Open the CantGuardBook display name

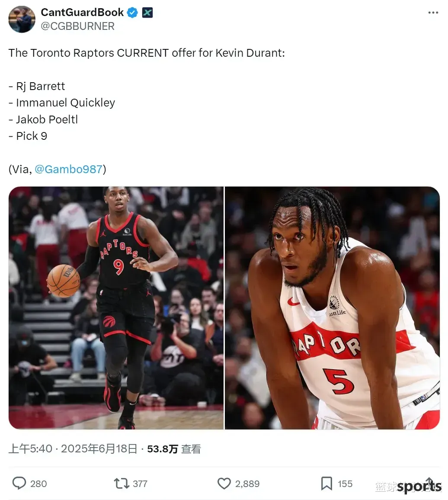pos(82,13)
